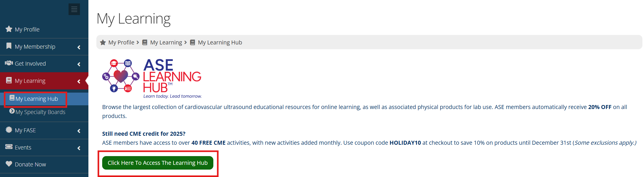Select the Events calendar icon

tap(8, 147)
